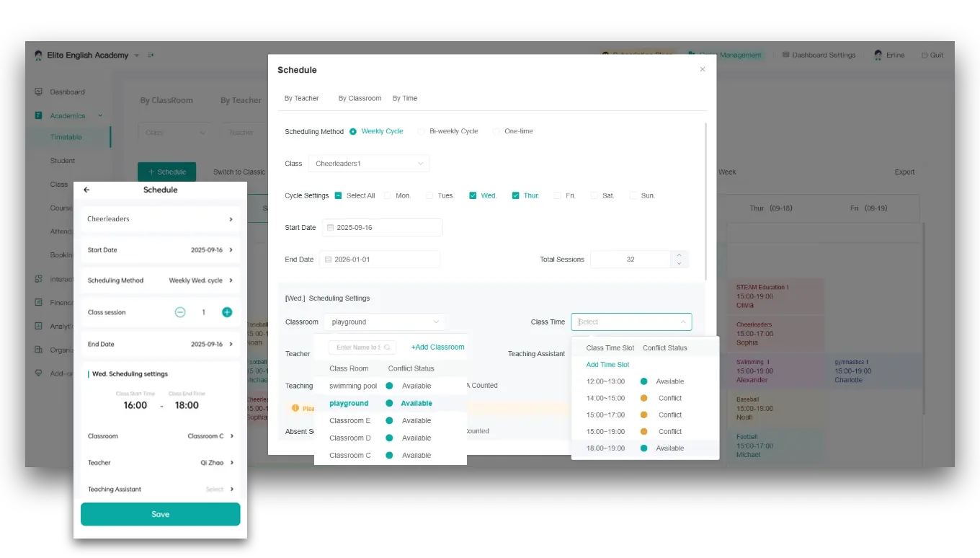Click the back arrow in the Schedule panel
The image size is (980, 558).
[x=86, y=190]
